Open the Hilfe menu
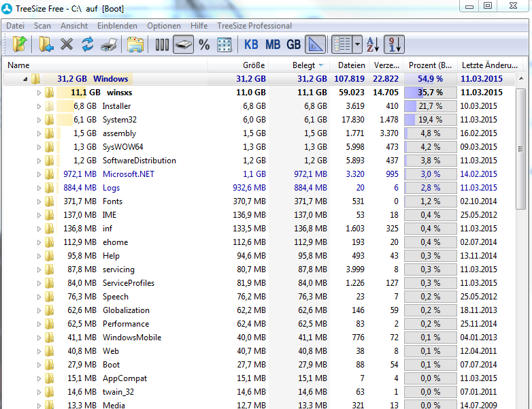532x409 pixels. 199,26
